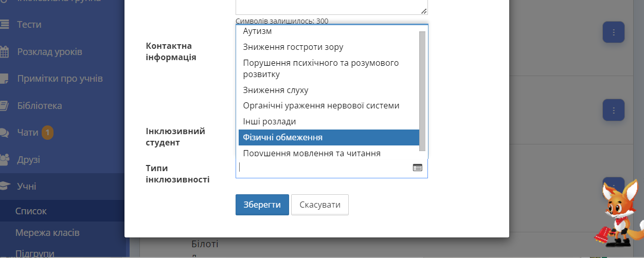Click the Друзі people icon
This screenshot has height=258, width=644.
5,159
